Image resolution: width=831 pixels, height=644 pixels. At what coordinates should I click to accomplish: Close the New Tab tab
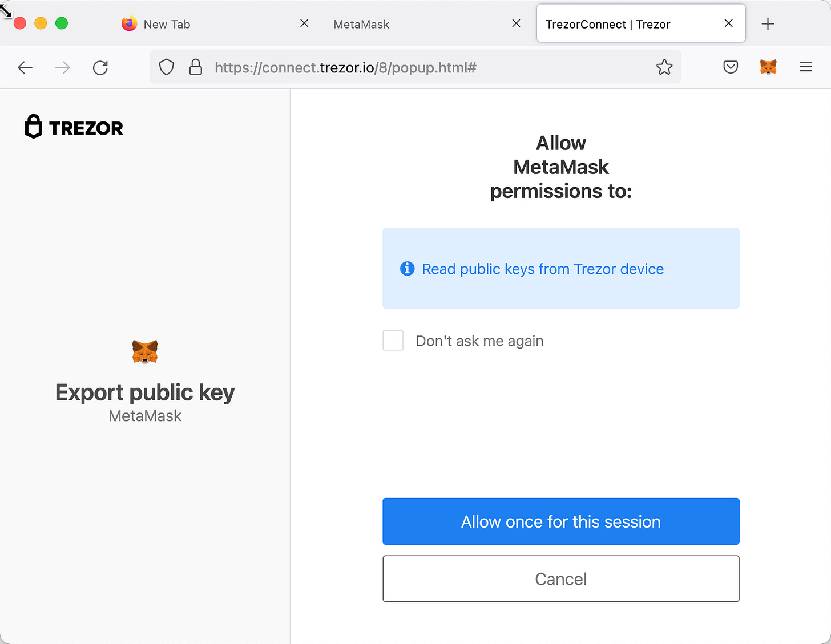(x=304, y=23)
